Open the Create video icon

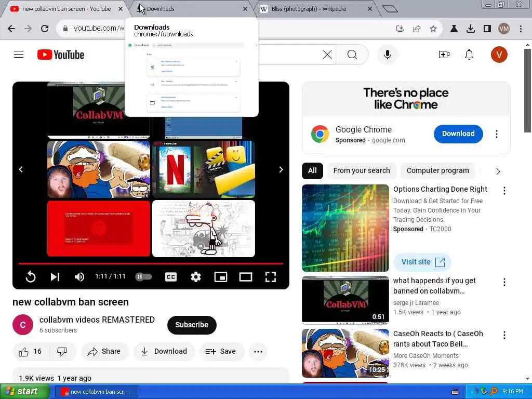pos(444,55)
